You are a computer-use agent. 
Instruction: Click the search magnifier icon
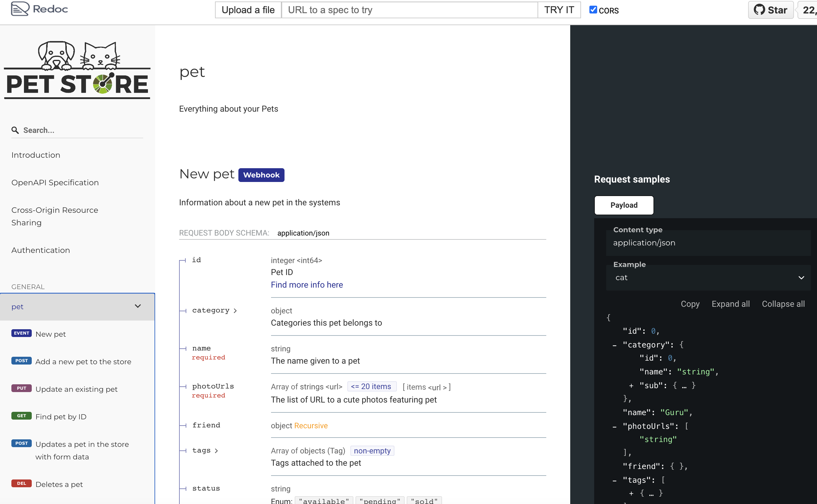[x=15, y=130]
